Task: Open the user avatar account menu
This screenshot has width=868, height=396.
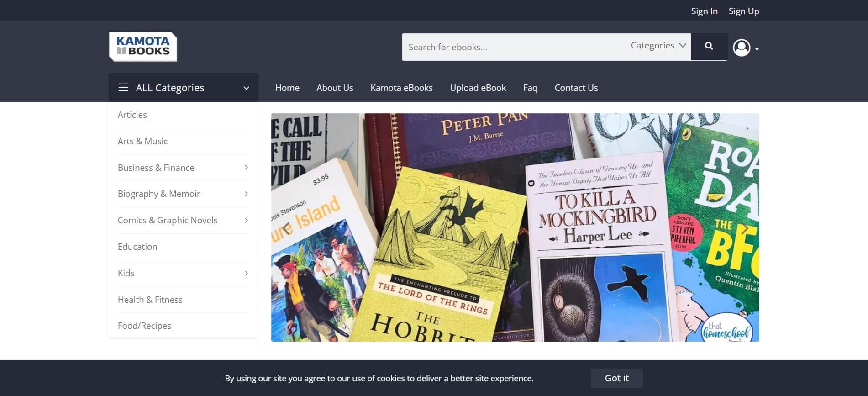Action: tap(742, 48)
